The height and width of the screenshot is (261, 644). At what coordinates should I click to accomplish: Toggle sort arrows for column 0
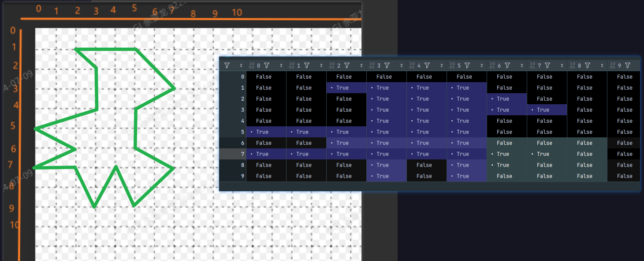coord(281,65)
